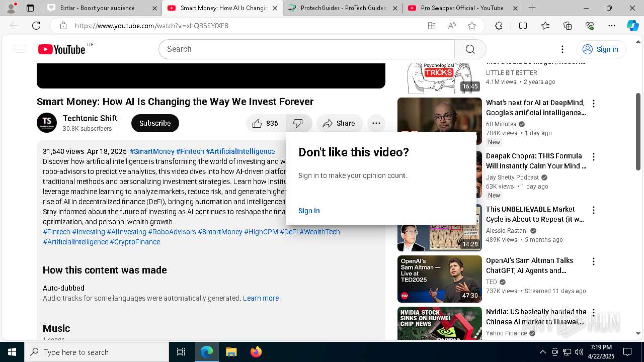Click the magnifier search button
Image resolution: width=644 pixels, height=362 pixels.
coord(470,49)
